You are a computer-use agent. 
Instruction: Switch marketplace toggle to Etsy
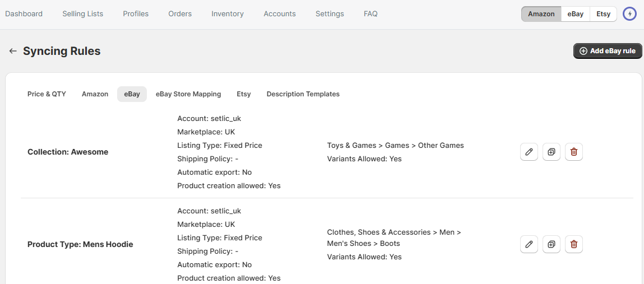point(603,14)
